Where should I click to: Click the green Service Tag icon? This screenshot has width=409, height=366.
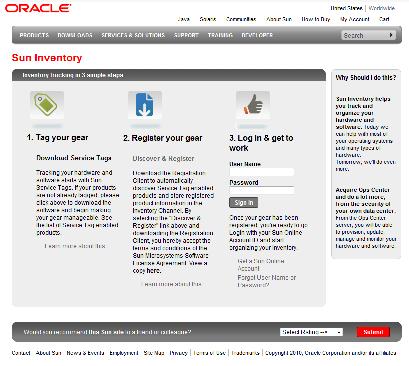47,105
